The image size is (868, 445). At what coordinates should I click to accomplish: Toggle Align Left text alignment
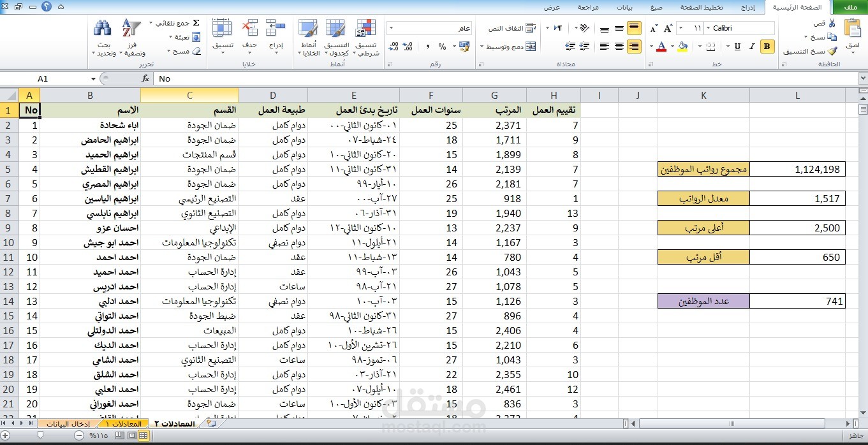[x=605, y=46]
